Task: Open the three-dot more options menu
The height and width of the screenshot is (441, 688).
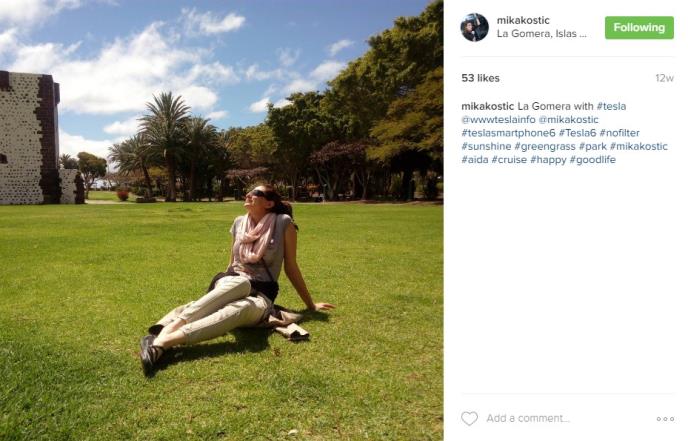Action: coord(665,419)
